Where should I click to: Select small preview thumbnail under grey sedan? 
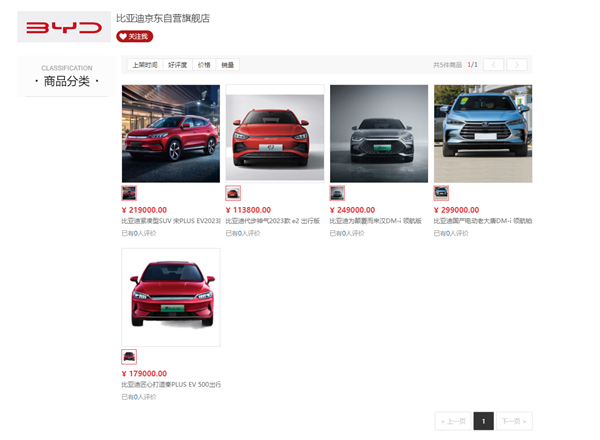[x=337, y=193]
